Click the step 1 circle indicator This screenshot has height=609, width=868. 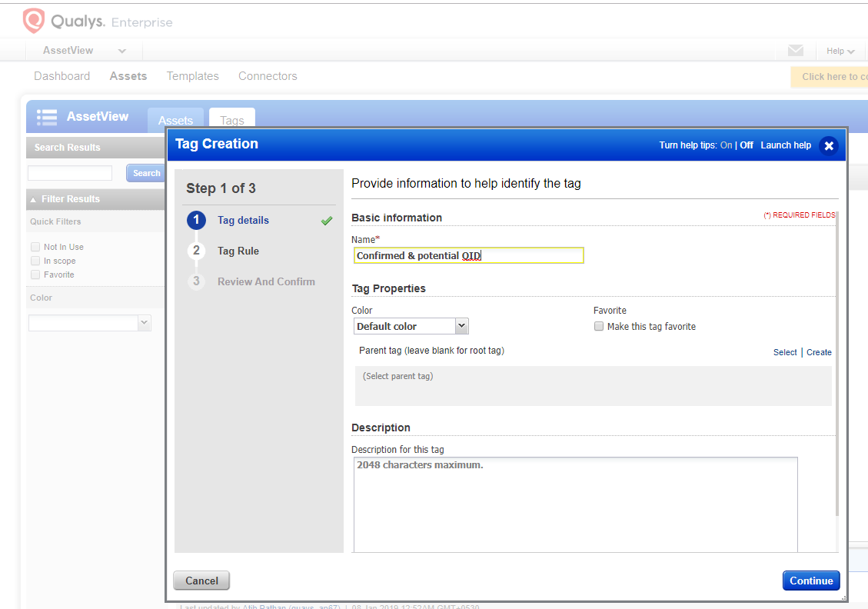click(196, 220)
